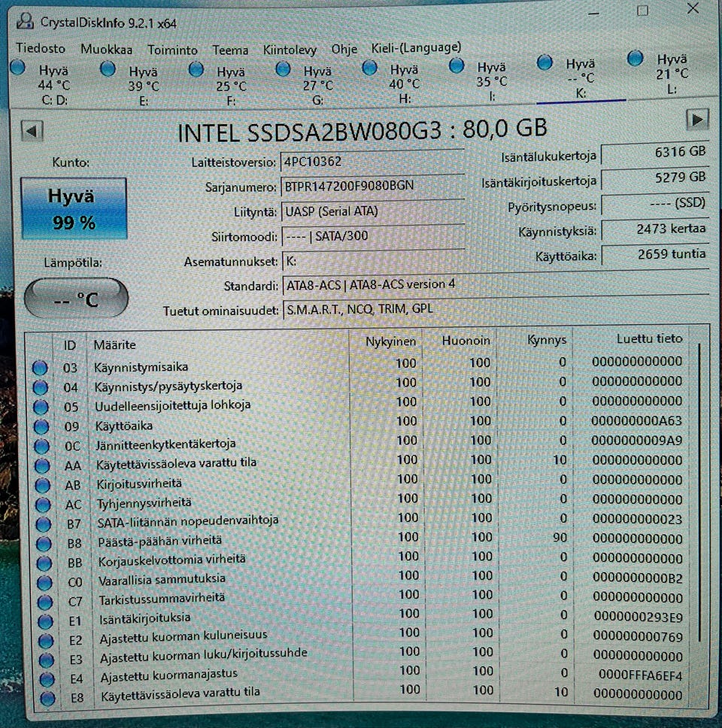The height and width of the screenshot is (728, 722).
Task: Click the Laitteistoversio field 4PC10362
Action: click(x=372, y=162)
